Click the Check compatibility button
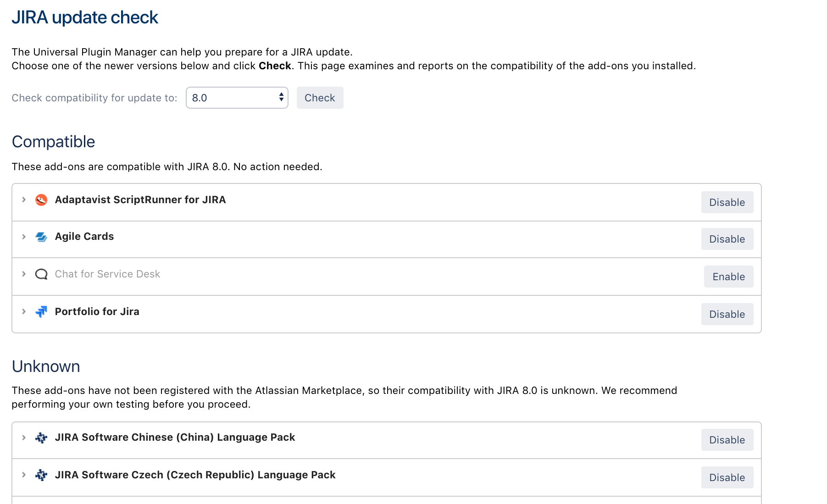Image resolution: width=827 pixels, height=504 pixels. (x=320, y=98)
